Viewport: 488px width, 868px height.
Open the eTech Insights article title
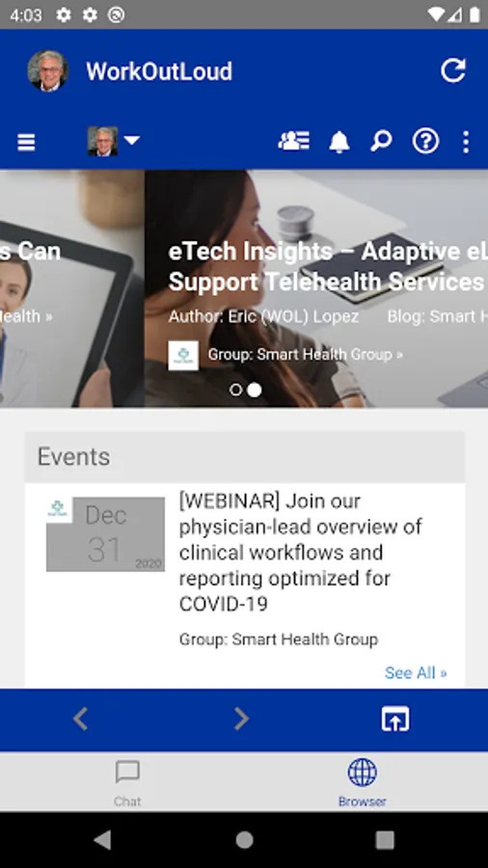coord(328,267)
